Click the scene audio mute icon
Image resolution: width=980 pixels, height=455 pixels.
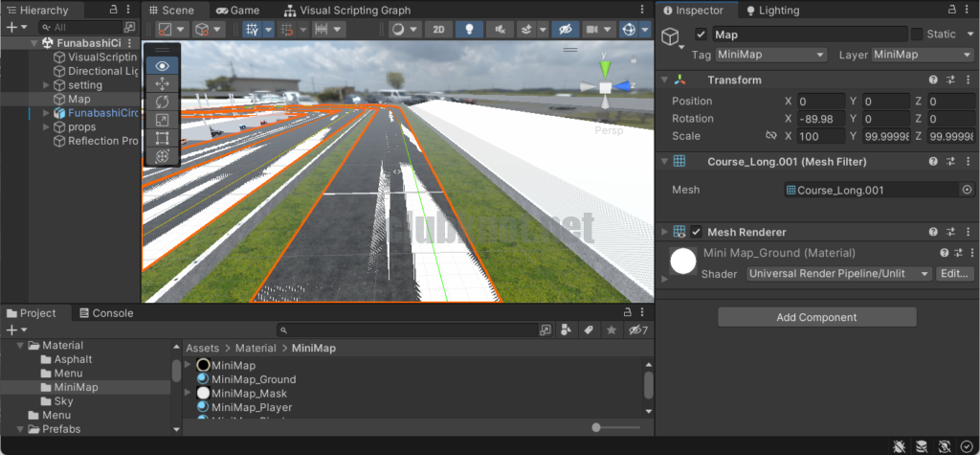(x=499, y=29)
